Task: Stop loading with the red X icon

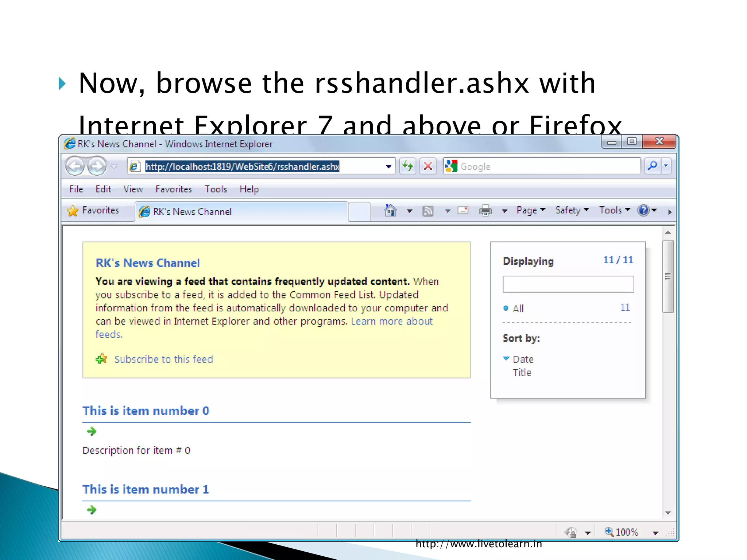Action: click(x=428, y=166)
